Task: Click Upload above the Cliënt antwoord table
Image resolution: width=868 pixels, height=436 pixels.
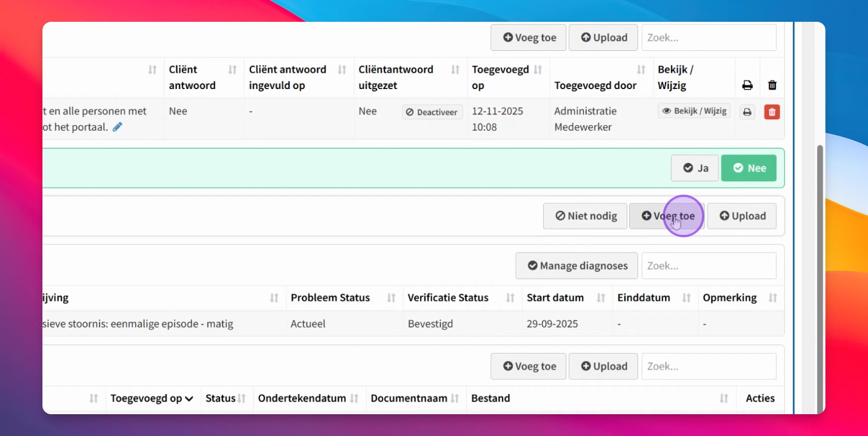Action: (603, 38)
